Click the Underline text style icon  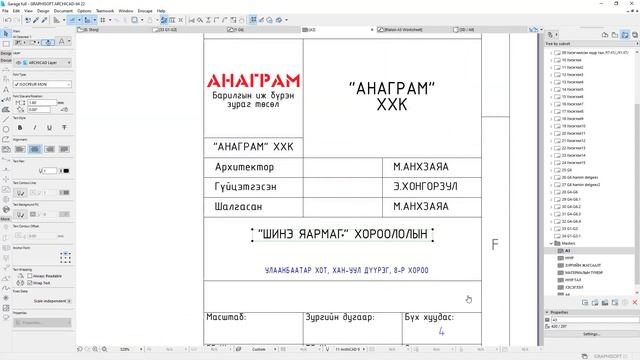49,128
